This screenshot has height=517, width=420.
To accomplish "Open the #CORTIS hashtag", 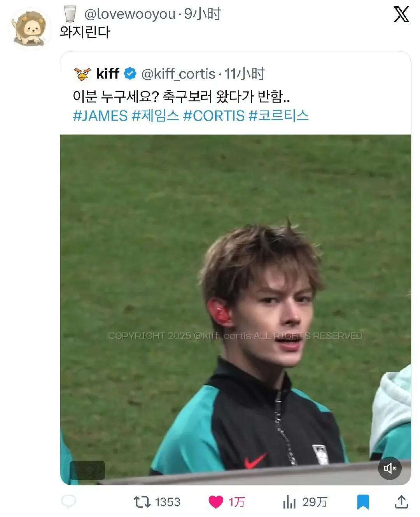I will click(214, 116).
